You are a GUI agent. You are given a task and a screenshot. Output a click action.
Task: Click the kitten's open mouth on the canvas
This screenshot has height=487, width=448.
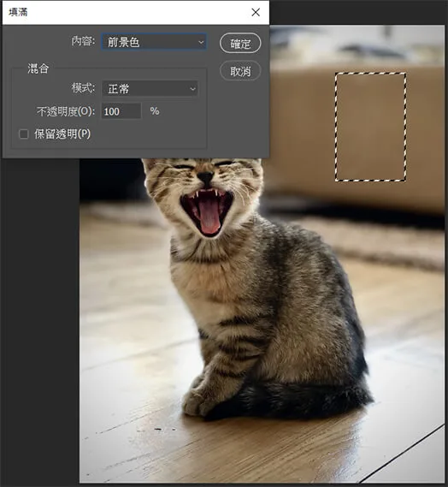[207, 213]
